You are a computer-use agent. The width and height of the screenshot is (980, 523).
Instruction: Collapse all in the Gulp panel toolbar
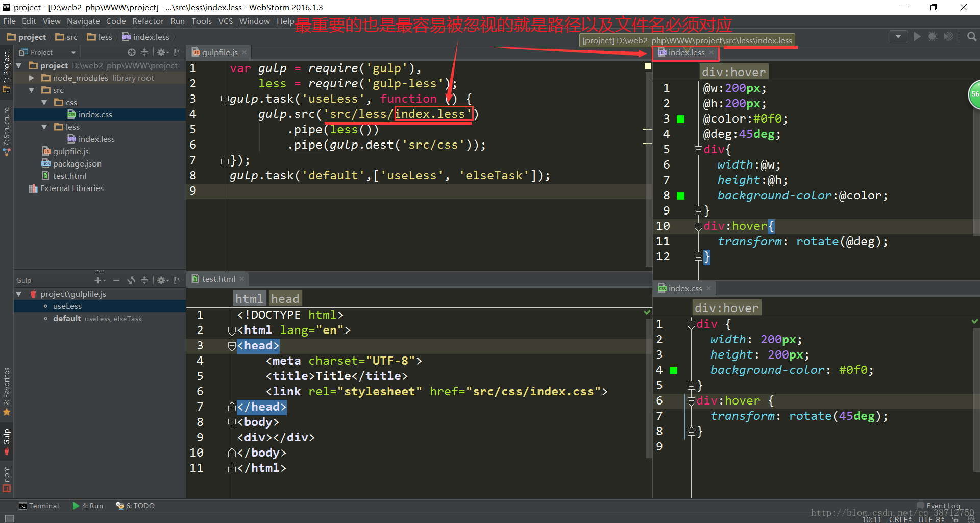pyautogui.click(x=144, y=280)
